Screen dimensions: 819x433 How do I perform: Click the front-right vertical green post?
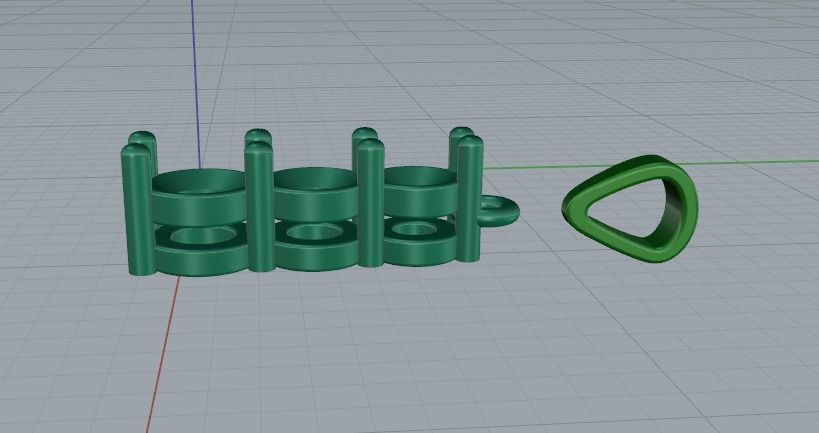(470, 198)
